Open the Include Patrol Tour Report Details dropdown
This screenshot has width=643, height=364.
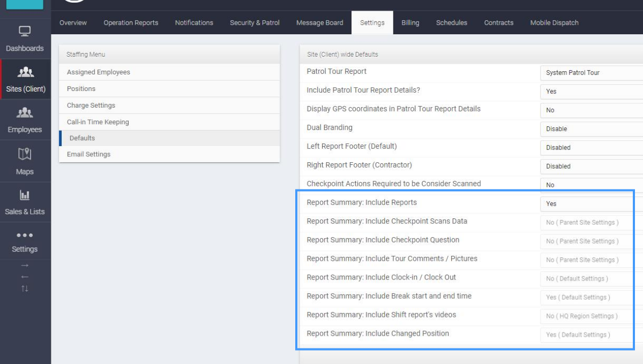tap(589, 92)
